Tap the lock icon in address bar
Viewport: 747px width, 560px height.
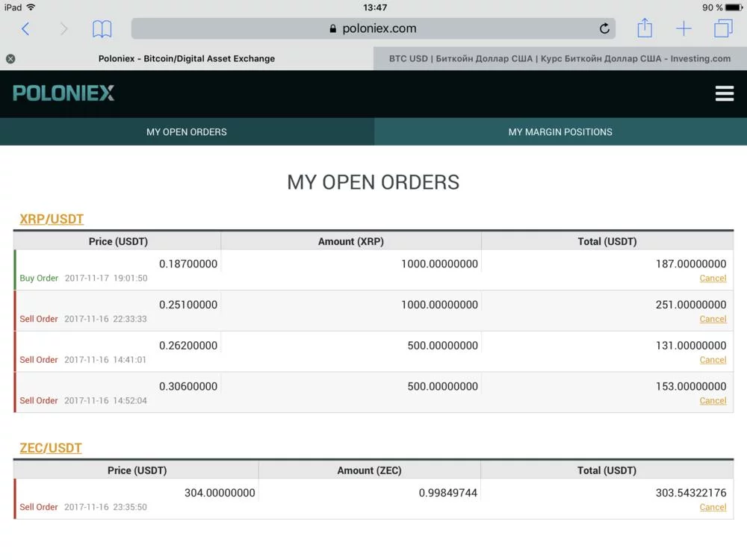[x=333, y=28]
